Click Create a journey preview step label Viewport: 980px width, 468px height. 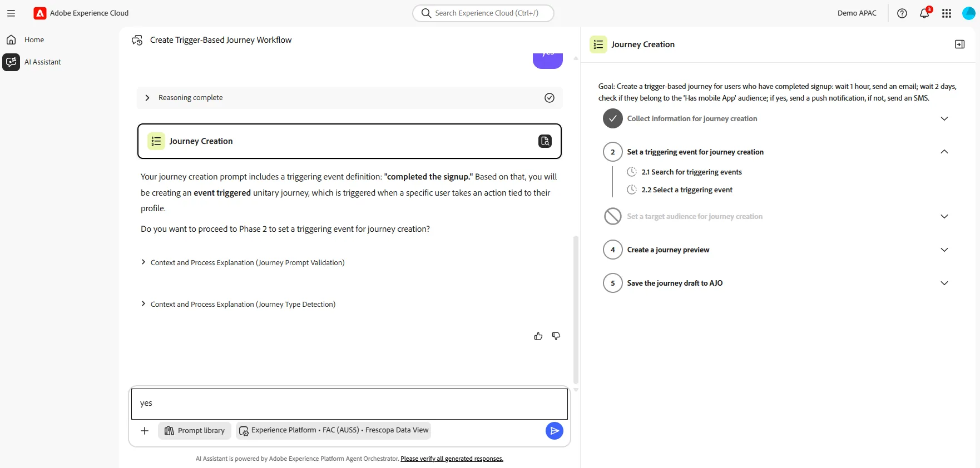click(668, 250)
